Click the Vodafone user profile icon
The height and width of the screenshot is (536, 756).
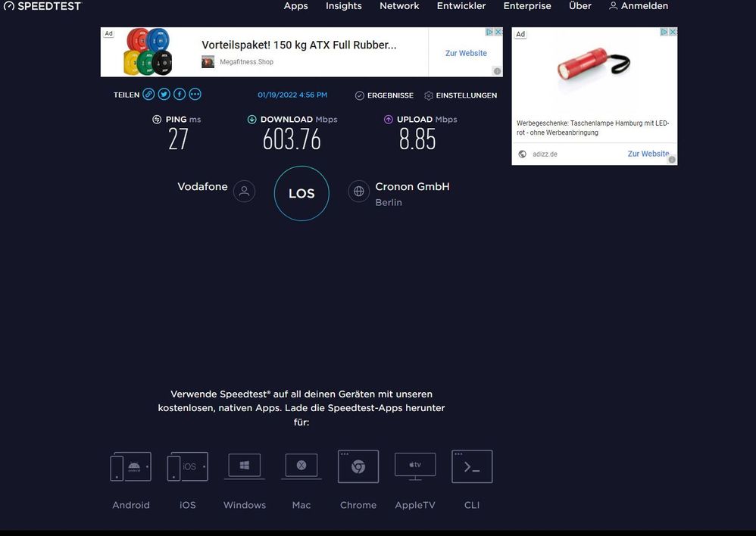[244, 192]
